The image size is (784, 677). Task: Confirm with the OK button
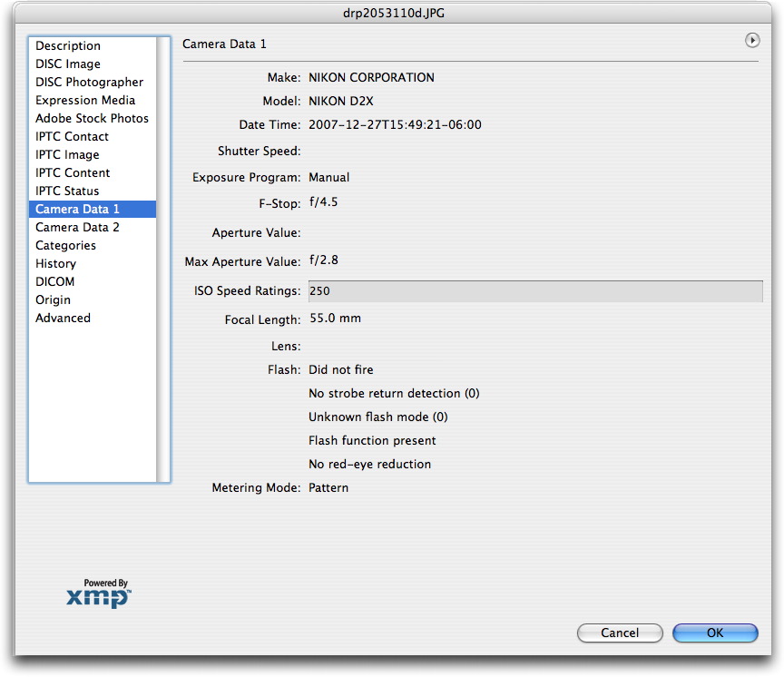(x=715, y=633)
